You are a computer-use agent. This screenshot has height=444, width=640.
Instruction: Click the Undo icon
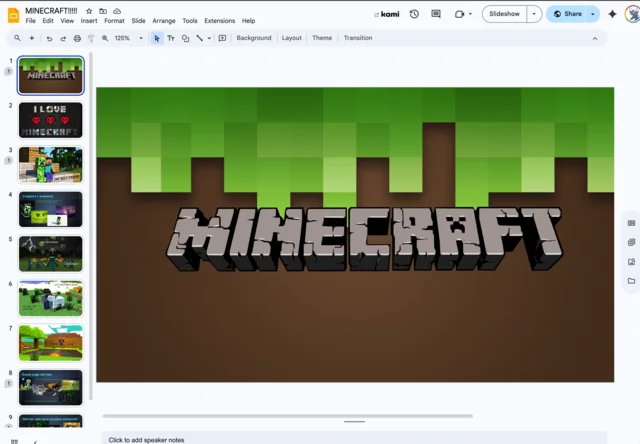49,38
